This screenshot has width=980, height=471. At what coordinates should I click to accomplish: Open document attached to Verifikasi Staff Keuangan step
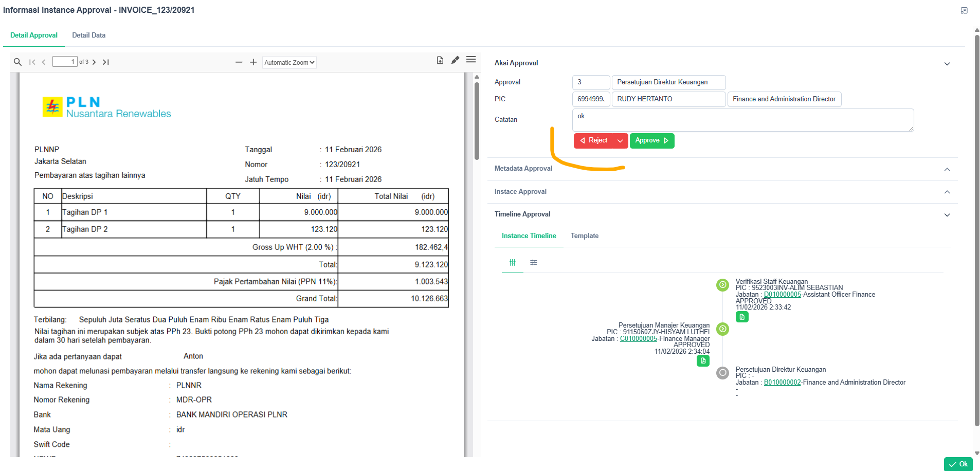click(x=742, y=317)
